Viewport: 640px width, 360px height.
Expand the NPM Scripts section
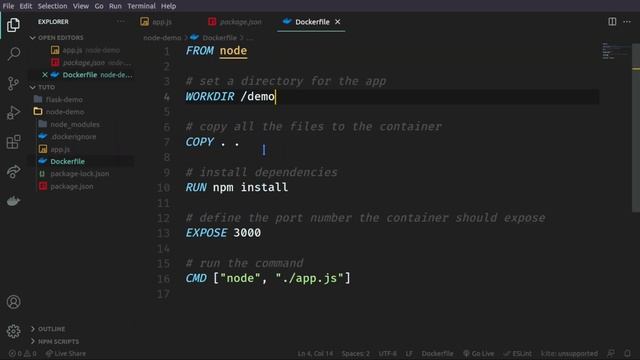click(x=55, y=341)
